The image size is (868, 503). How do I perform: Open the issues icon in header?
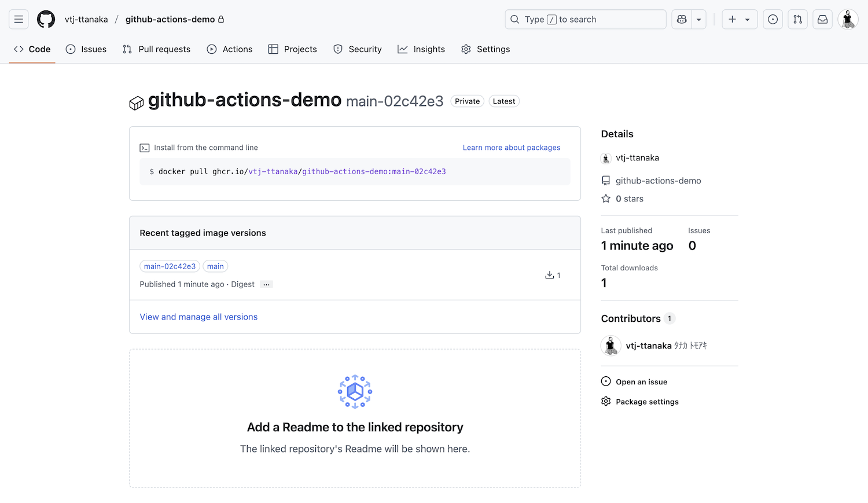click(x=773, y=19)
